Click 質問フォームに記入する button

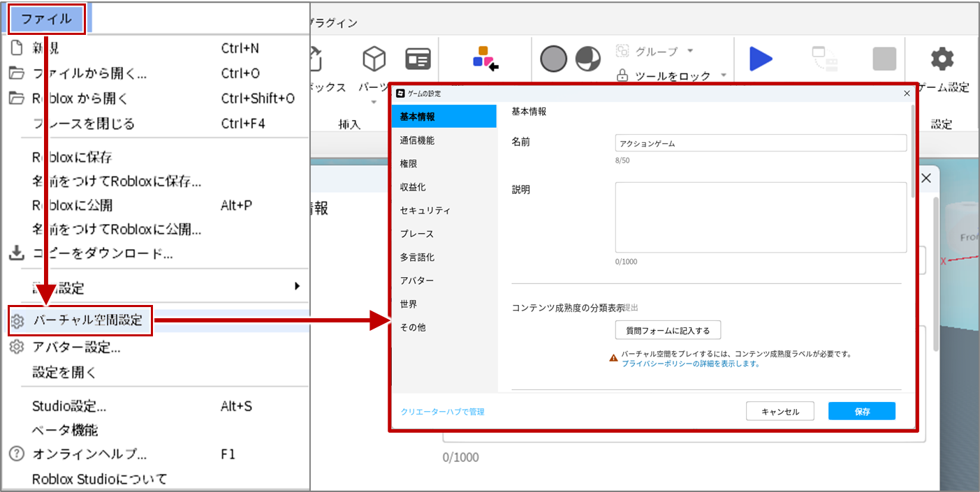tap(668, 330)
